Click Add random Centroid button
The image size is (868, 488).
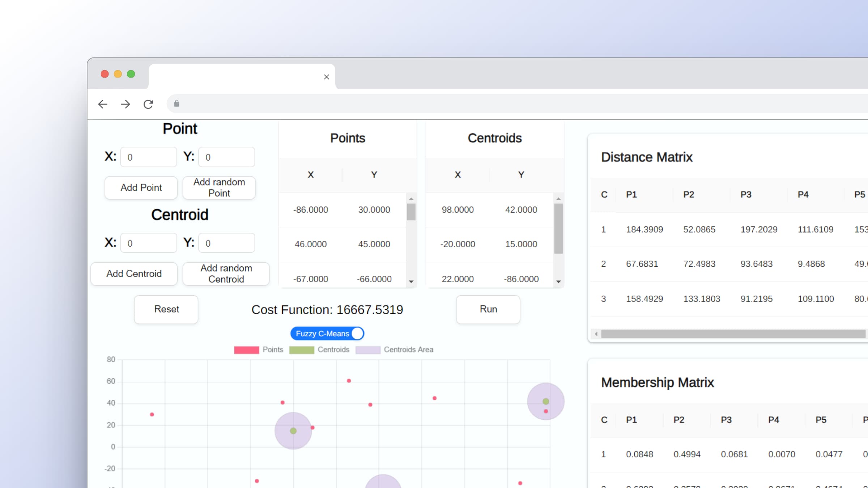click(x=226, y=274)
